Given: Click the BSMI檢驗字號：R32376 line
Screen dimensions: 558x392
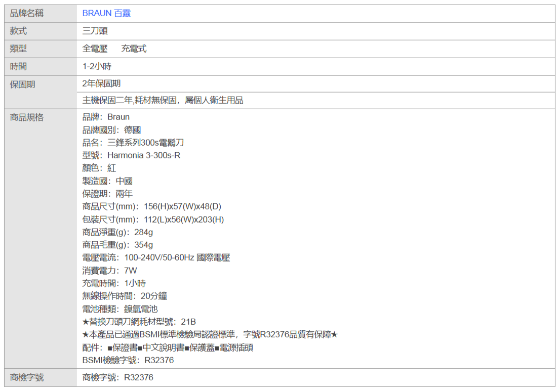Looking at the screenshot, I should (128, 360).
